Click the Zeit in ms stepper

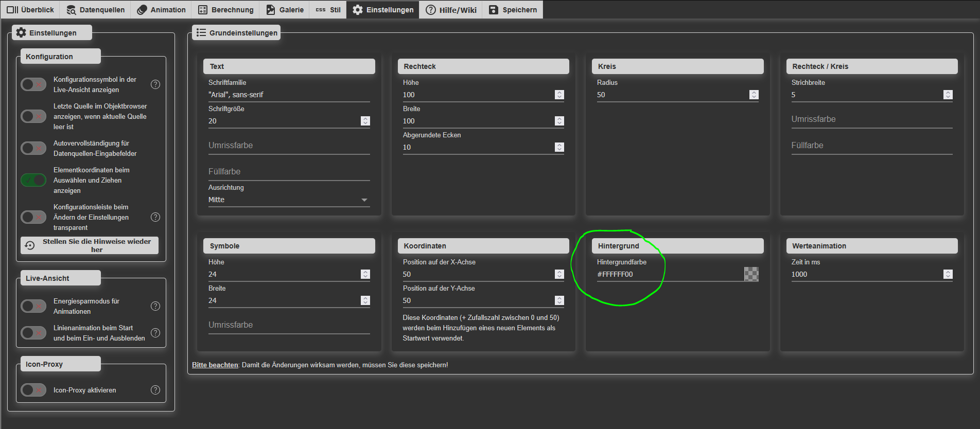[948, 274]
